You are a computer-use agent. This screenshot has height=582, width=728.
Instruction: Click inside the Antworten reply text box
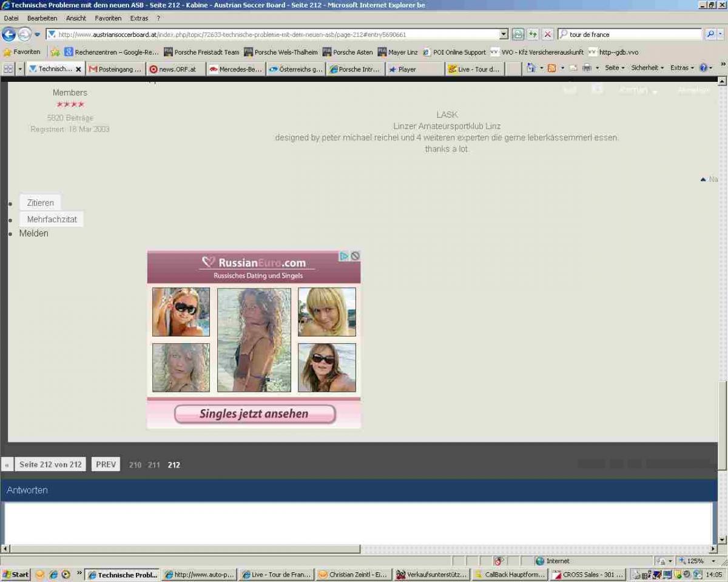[359, 523]
